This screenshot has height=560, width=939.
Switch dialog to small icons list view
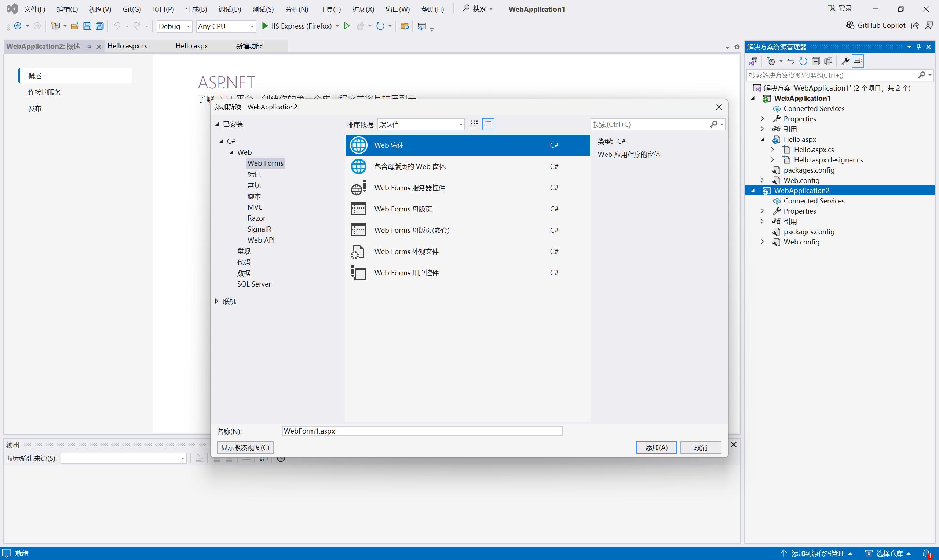coord(488,124)
